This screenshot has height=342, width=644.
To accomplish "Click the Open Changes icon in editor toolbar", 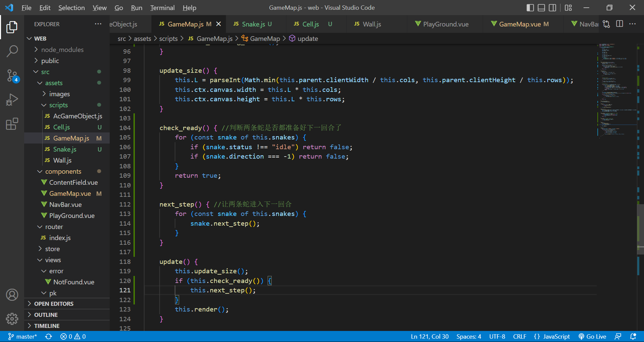I will click(606, 24).
